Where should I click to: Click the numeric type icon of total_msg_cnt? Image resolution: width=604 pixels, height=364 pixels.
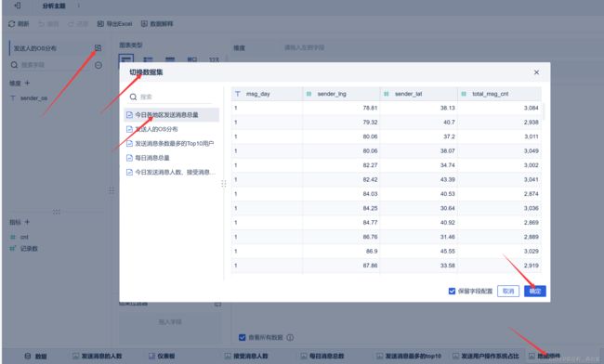coord(464,94)
